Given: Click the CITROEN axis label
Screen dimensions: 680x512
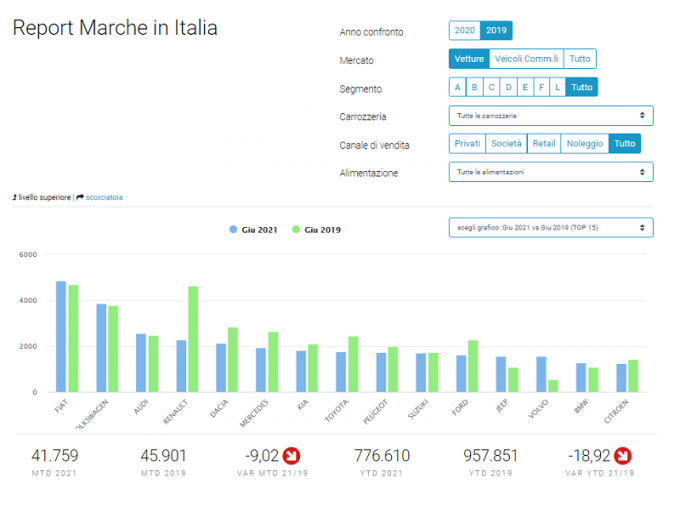Looking at the screenshot, I should tap(616, 411).
